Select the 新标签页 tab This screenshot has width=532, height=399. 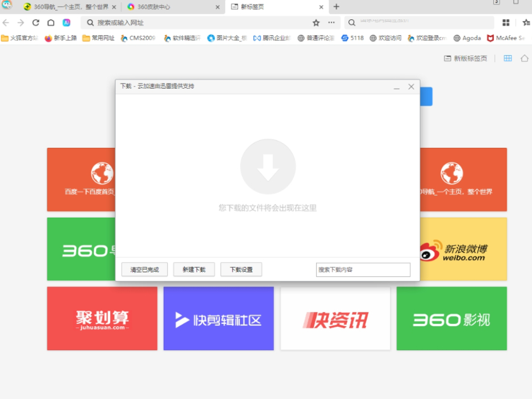[277, 7]
